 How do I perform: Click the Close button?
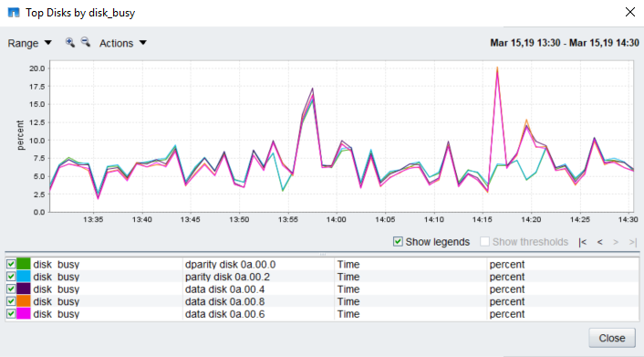click(612, 338)
